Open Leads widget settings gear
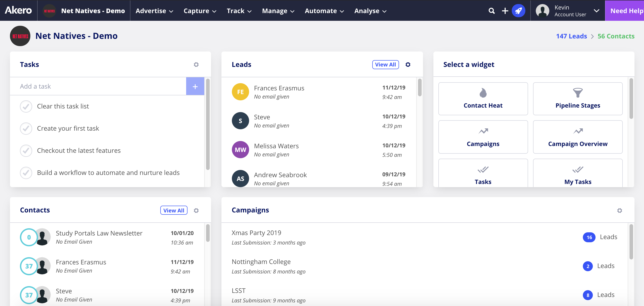 tap(408, 65)
